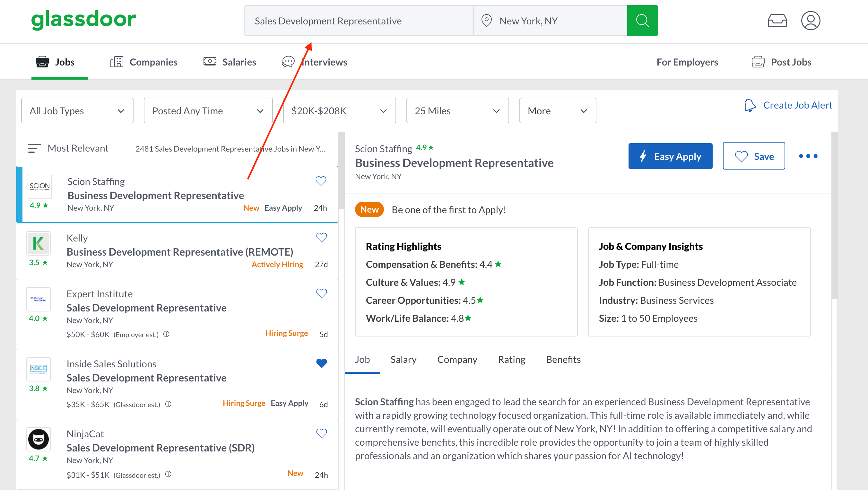Screen dimensions: 868x490
Task: Open the For Employers link
Action: point(687,62)
